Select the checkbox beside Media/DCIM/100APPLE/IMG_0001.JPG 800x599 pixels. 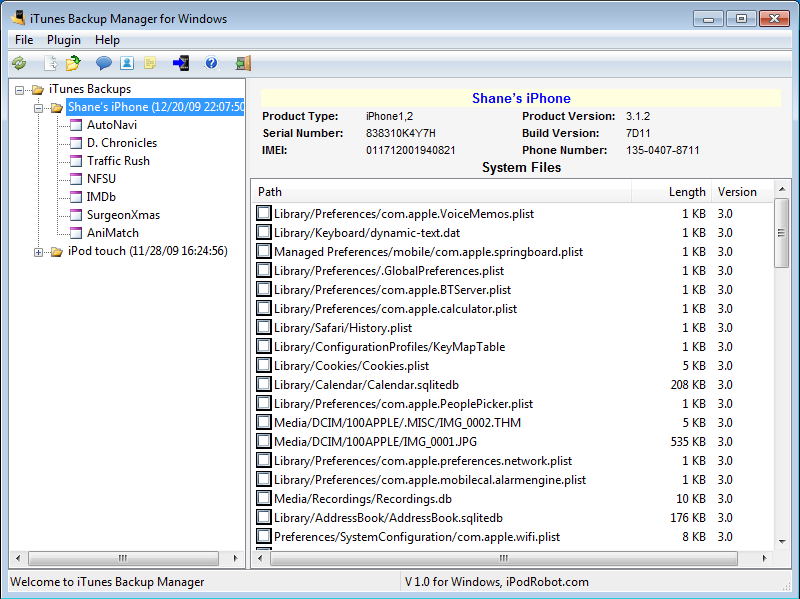264,441
